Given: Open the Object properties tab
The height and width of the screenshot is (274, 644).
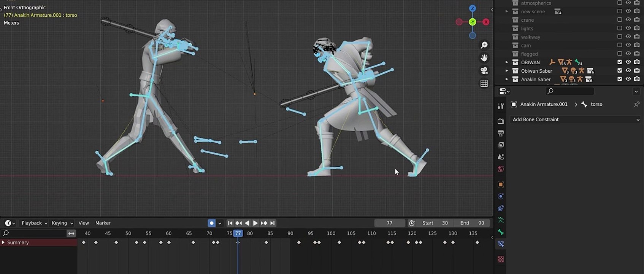Looking at the screenshot, I should 501,185.
